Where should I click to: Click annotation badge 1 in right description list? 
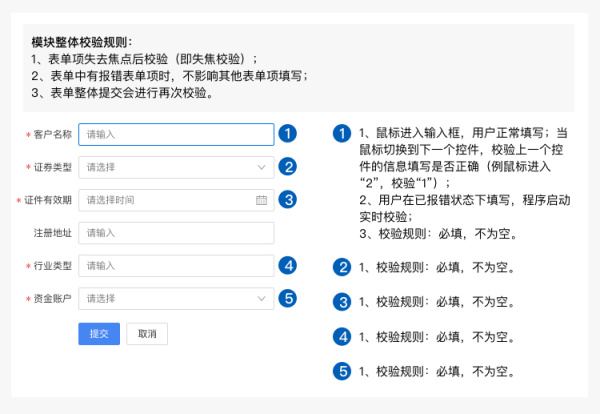342,134
